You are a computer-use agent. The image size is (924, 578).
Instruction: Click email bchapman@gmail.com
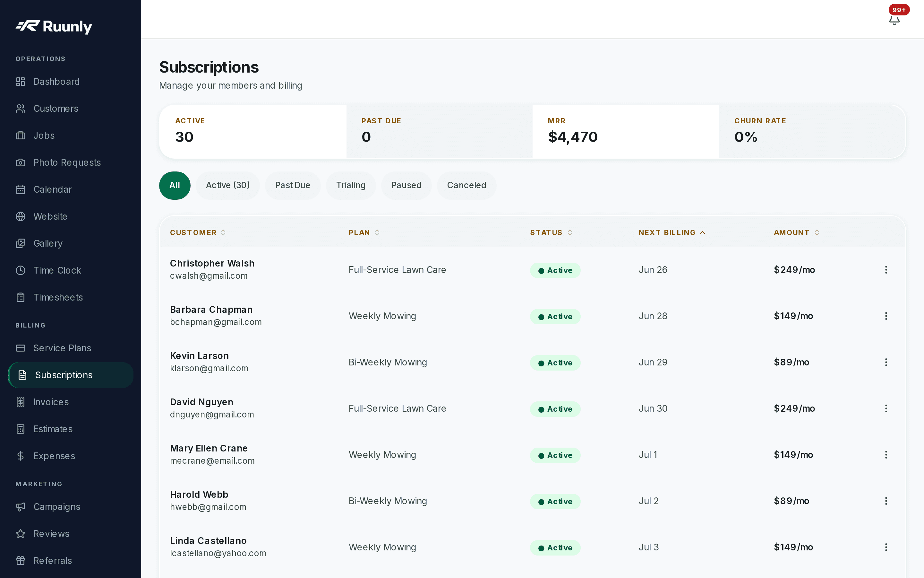pos(216,322)
